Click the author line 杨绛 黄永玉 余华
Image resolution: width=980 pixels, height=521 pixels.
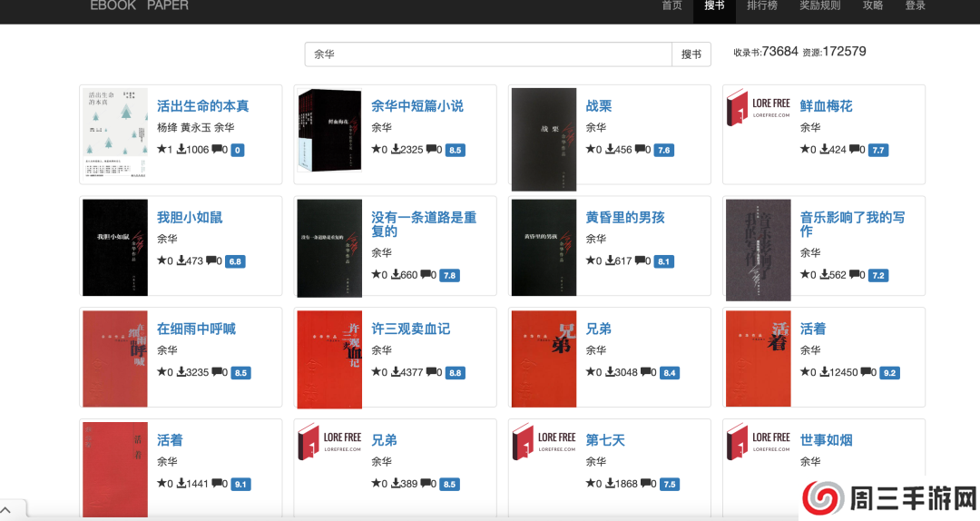tap(196, 128)
